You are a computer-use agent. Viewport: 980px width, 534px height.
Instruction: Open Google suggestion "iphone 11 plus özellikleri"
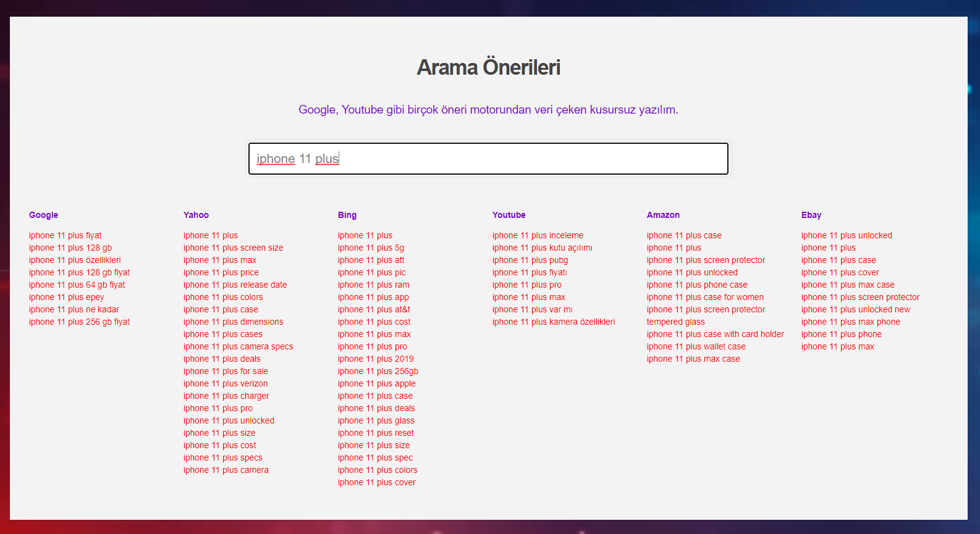[x=75, y=260]
